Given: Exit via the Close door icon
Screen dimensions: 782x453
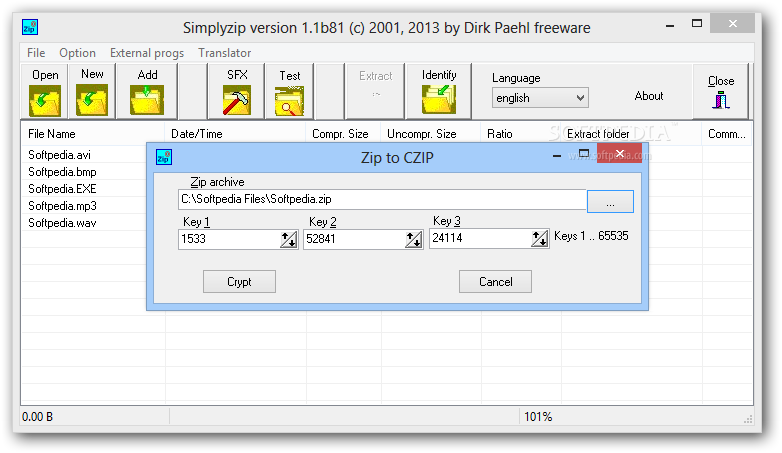Looking at the screenshot, I should (x=721, y=100).
